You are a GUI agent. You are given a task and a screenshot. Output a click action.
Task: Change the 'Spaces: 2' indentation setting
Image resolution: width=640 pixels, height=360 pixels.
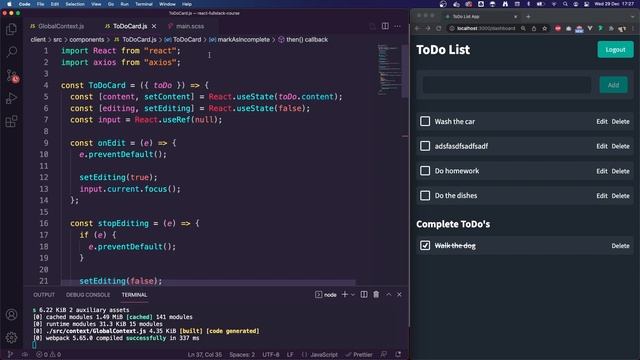click(242, 354)
